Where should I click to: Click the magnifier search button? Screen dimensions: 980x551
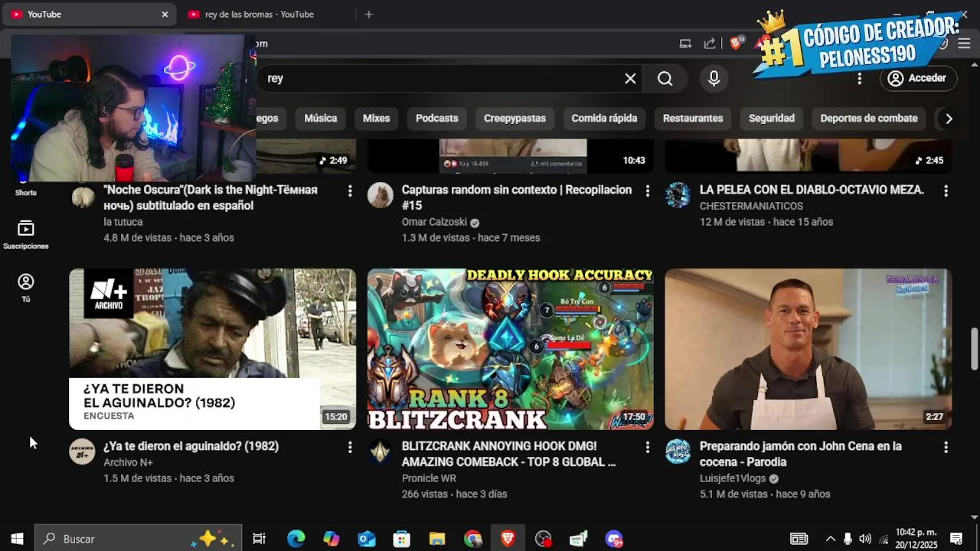point(665,79)
